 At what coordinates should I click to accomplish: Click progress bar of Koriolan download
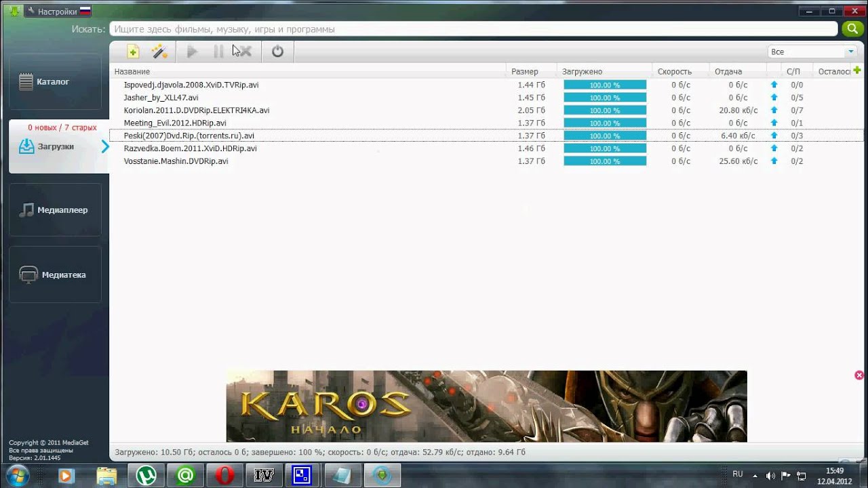pos(605,110)
